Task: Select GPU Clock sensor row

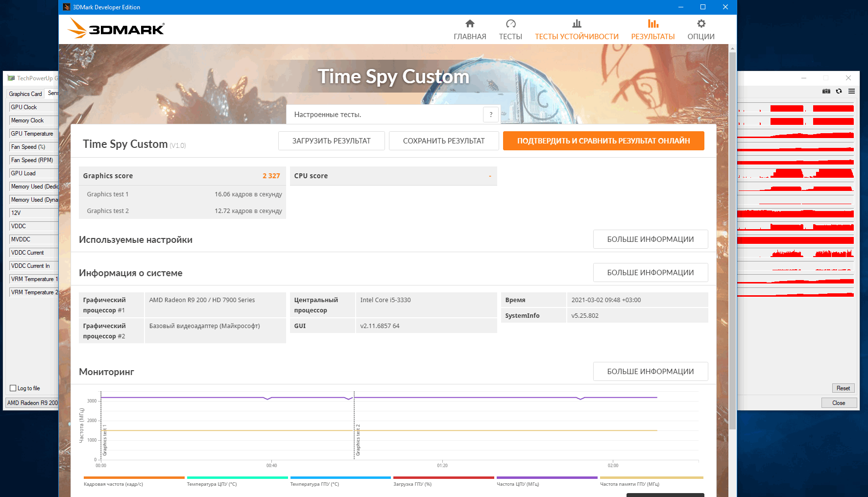Action: tap(34, 107)
